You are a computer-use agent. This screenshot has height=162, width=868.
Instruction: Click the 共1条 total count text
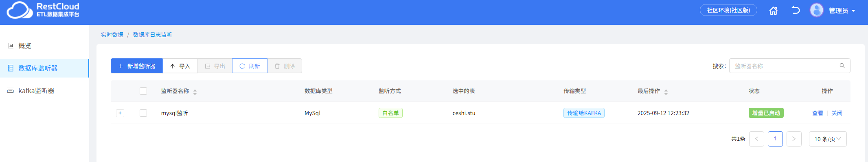[738, 139]
